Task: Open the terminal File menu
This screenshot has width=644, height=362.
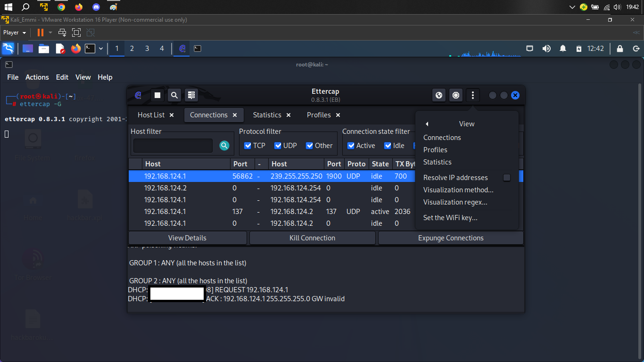Action: (x=13, y=77)
